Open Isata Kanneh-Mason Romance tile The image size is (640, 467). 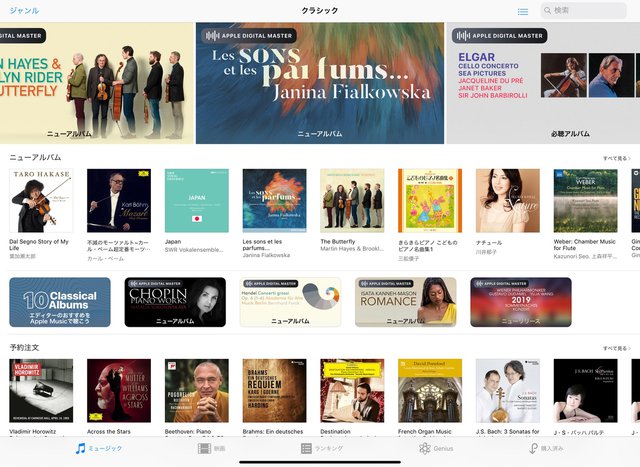(406, 302)
